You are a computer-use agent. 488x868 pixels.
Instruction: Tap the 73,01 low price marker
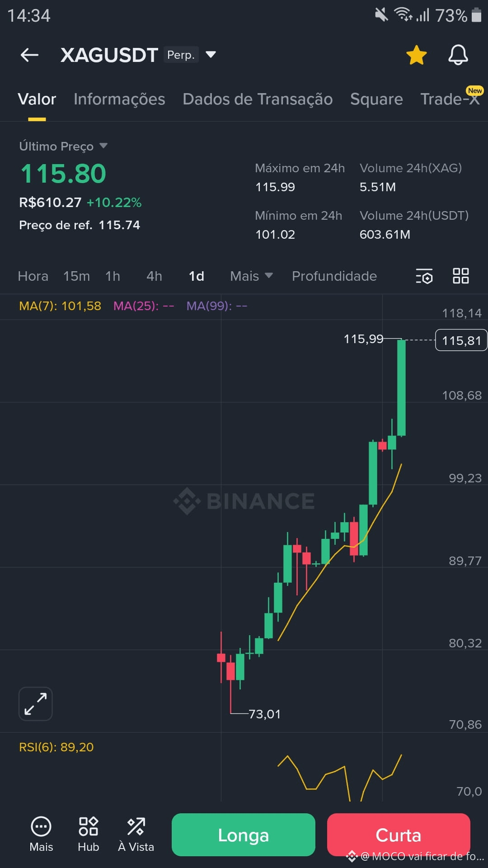pyautogui.click(x=264, y=714)
